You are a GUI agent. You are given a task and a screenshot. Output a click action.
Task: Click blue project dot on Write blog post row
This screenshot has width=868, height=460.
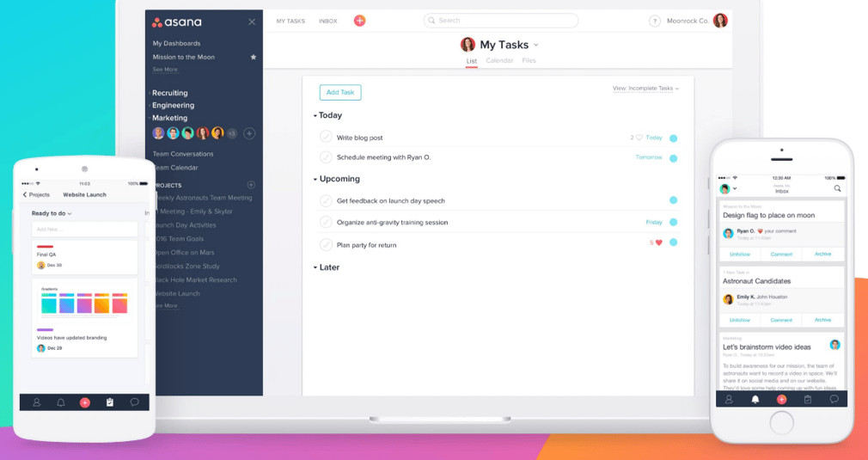click(x=673, y=138)
